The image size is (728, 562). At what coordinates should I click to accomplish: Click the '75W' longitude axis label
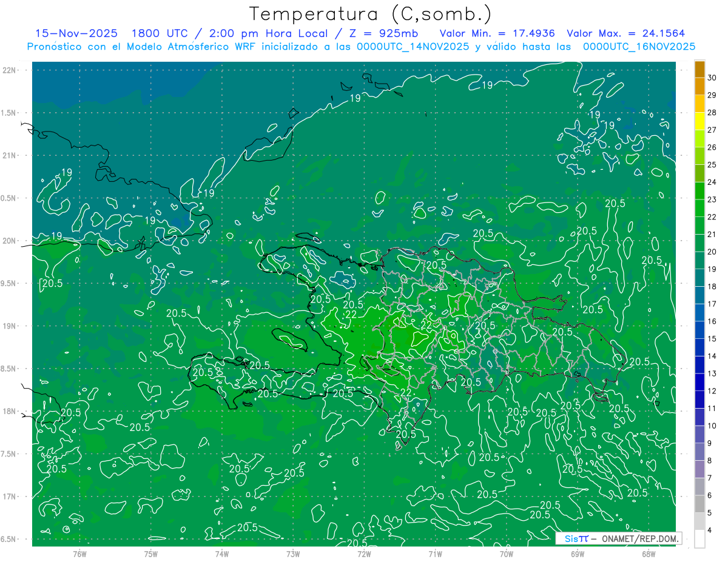[151, 554]
